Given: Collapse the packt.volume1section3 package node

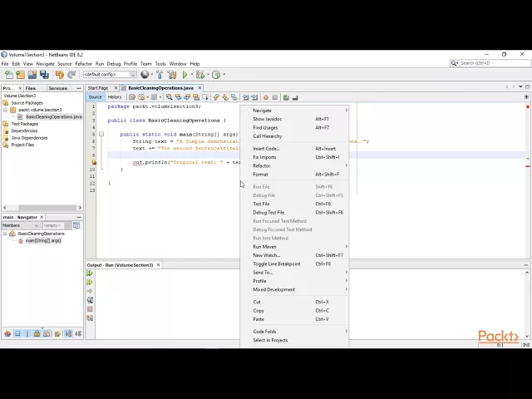Looking at the screenshot, I should tap(5, 110).
